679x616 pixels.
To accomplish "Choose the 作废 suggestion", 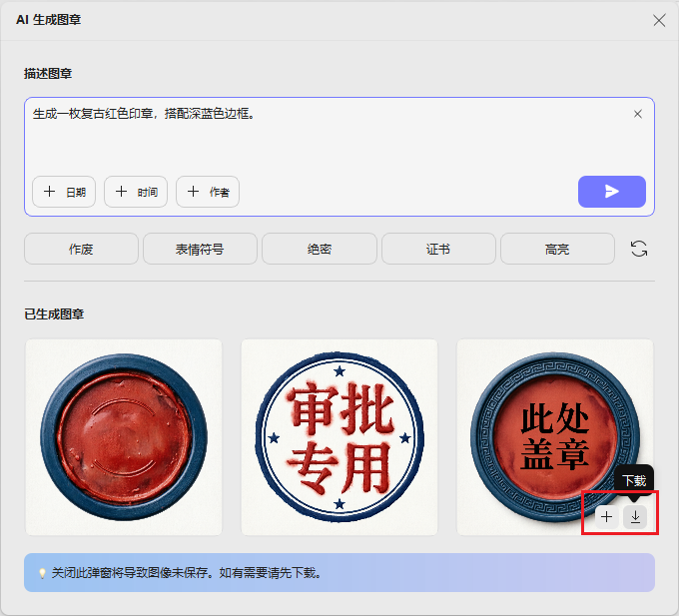I will click(x=81, y=249).
